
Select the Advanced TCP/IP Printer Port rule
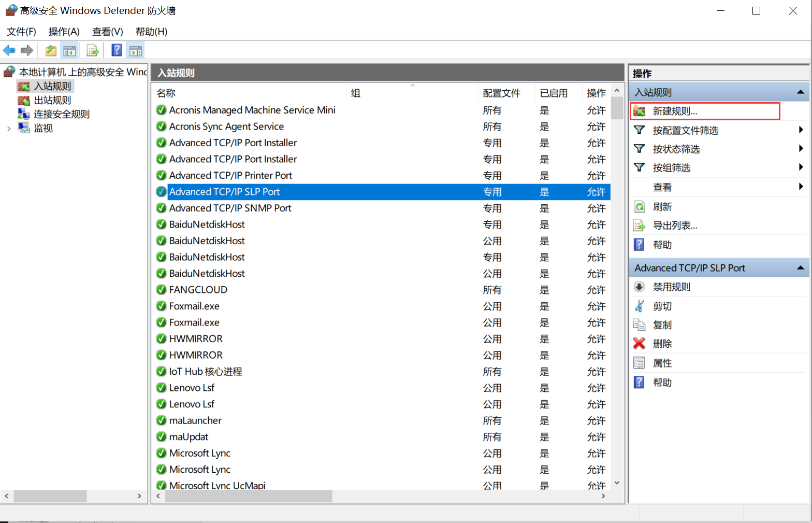pyautogui.click(x=230, y=175)
